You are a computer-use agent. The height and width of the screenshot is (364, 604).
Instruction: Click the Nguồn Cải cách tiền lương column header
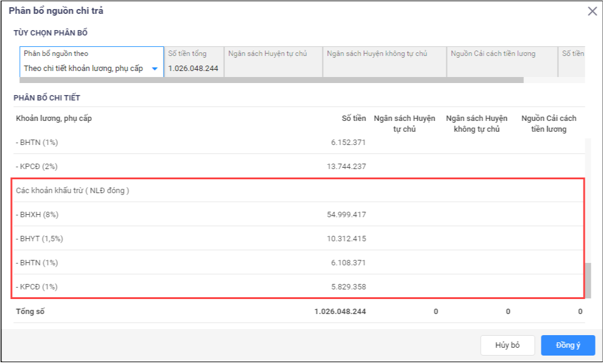pos(548,123)
